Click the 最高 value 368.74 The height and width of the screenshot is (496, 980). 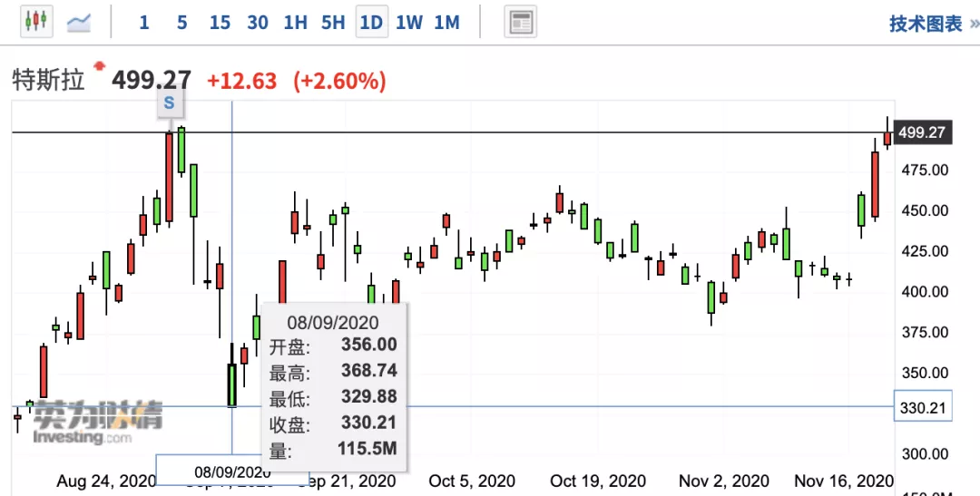pos(368,371)
